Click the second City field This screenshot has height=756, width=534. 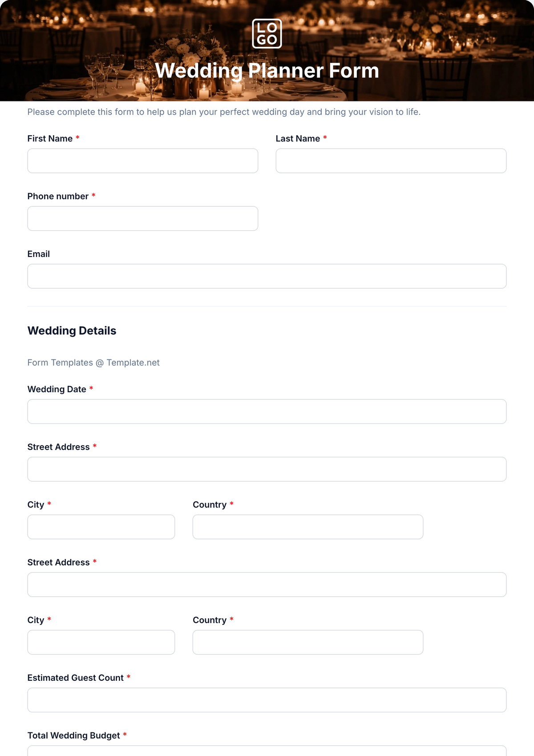pyautogui.click(x=101, y=642)
